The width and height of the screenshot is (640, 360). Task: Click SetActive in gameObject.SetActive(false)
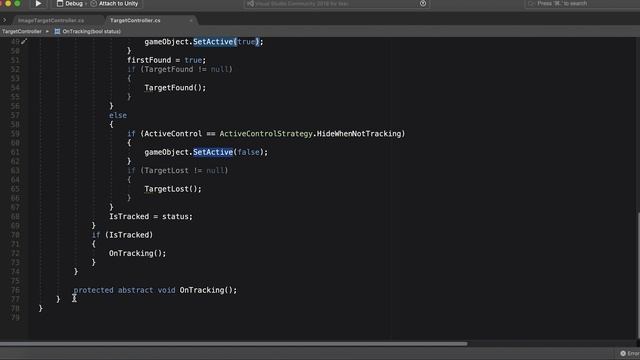[213, 152]
